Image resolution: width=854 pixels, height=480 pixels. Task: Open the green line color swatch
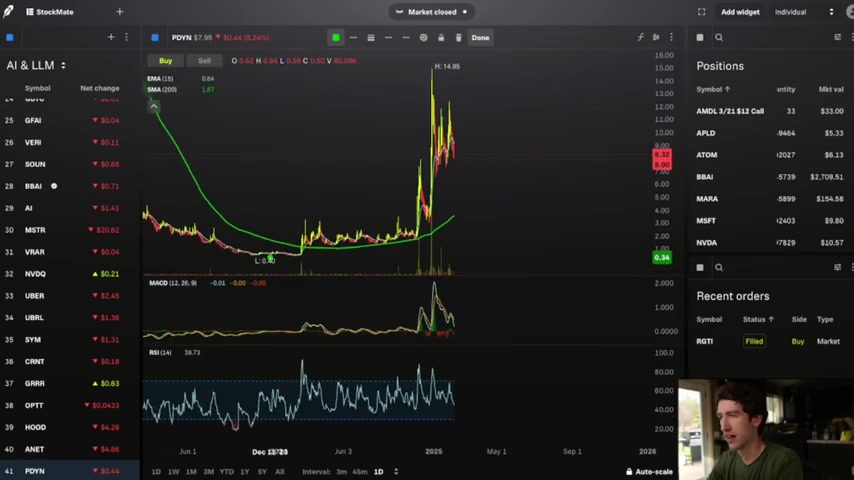336,38
